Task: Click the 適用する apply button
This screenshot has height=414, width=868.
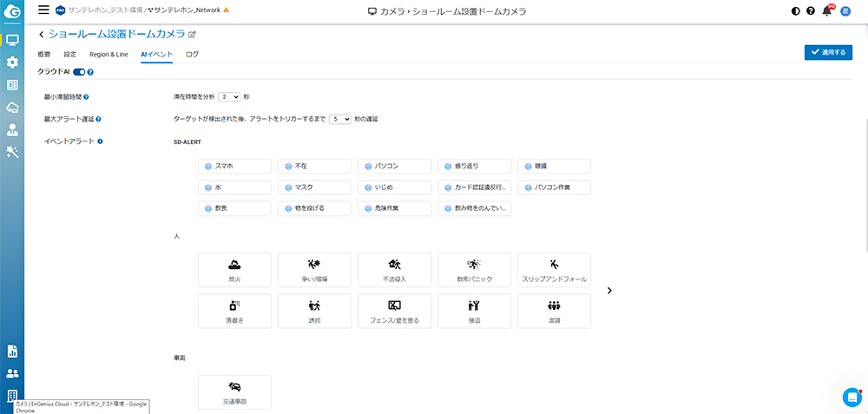Action: coord(828,52)
